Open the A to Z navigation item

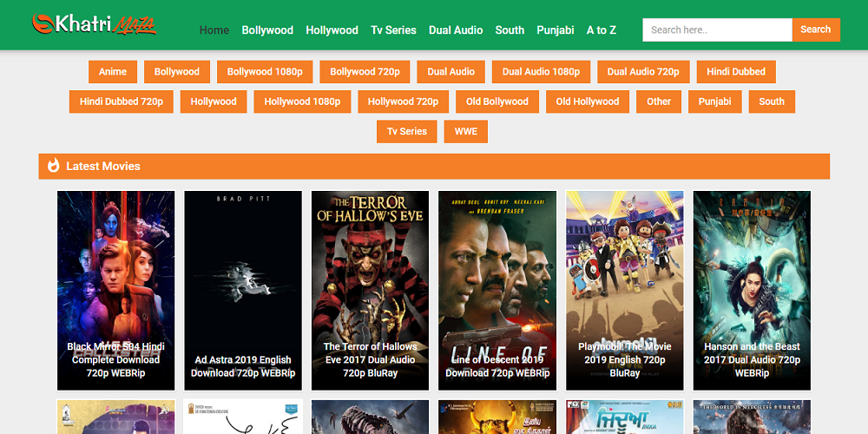pos(602,30)
